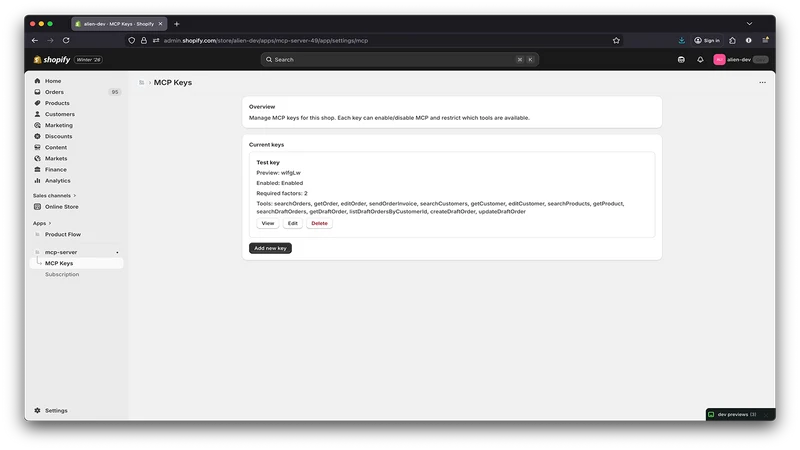The image size is (800, 450).
Task: Open the tab list dropdown arrow
Action: click(x=749, y=24)
